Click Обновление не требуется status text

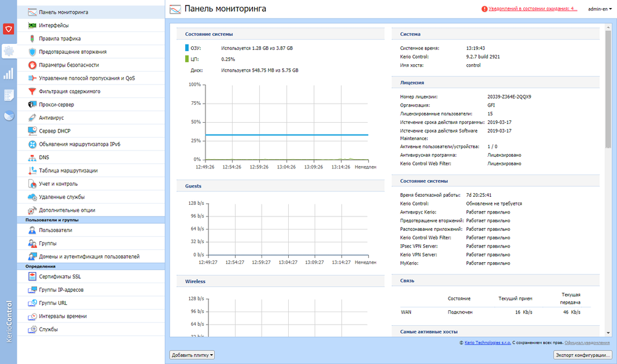494,204
